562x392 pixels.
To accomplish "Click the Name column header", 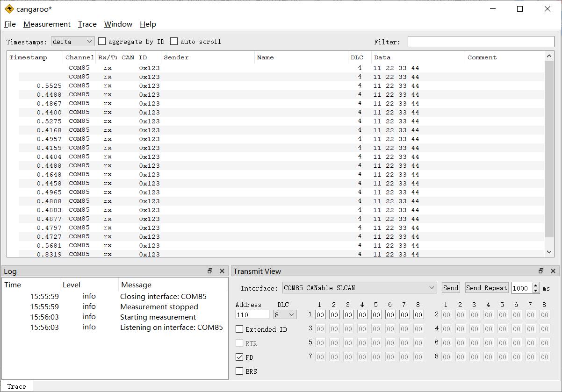I will click(x=302, y=57).
